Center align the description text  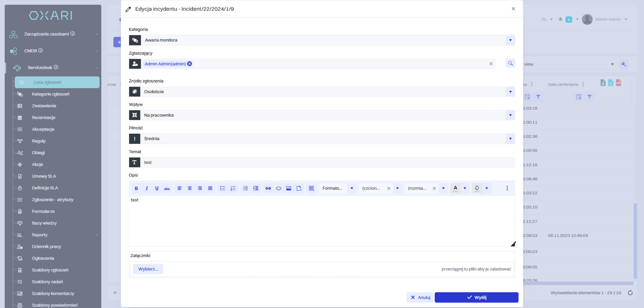[x=190, y=188]
